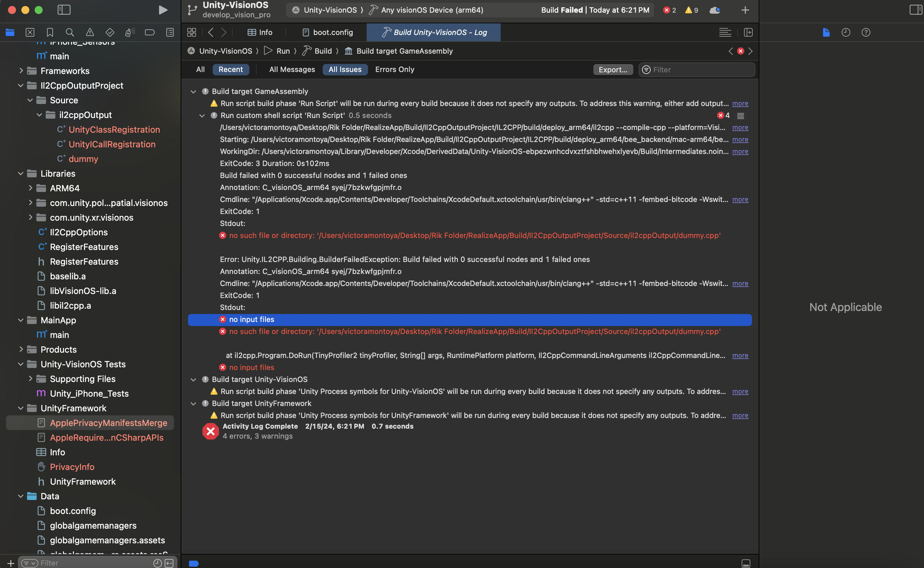
Task: Select the All Issues filter
Action: (x=345, y=69)
